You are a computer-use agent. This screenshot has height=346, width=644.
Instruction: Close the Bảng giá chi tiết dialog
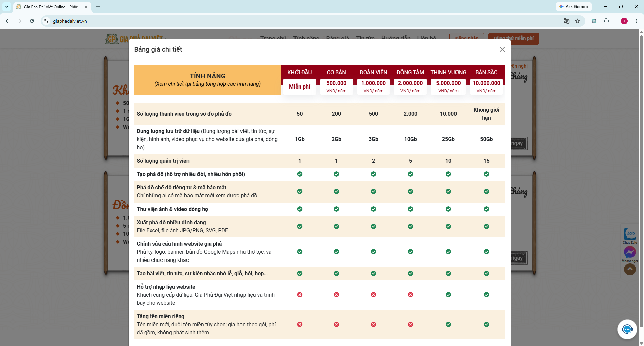click(x=502, y=49)
